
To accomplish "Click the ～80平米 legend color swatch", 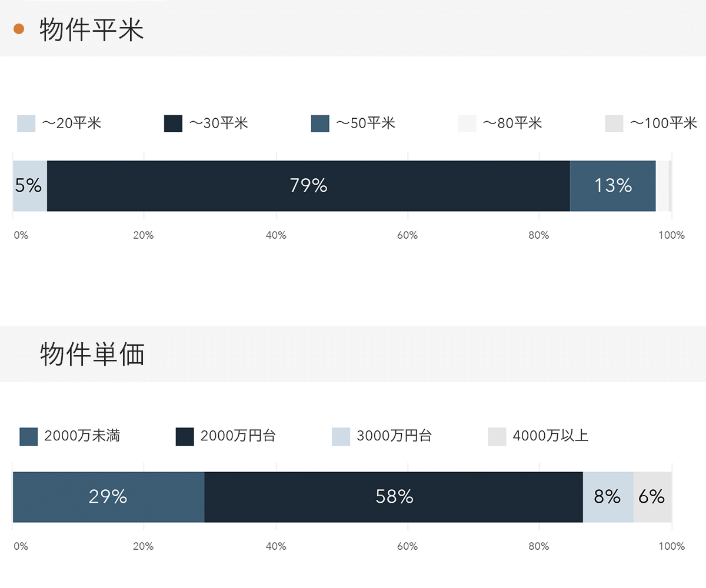I will click(x=467, y=123).
